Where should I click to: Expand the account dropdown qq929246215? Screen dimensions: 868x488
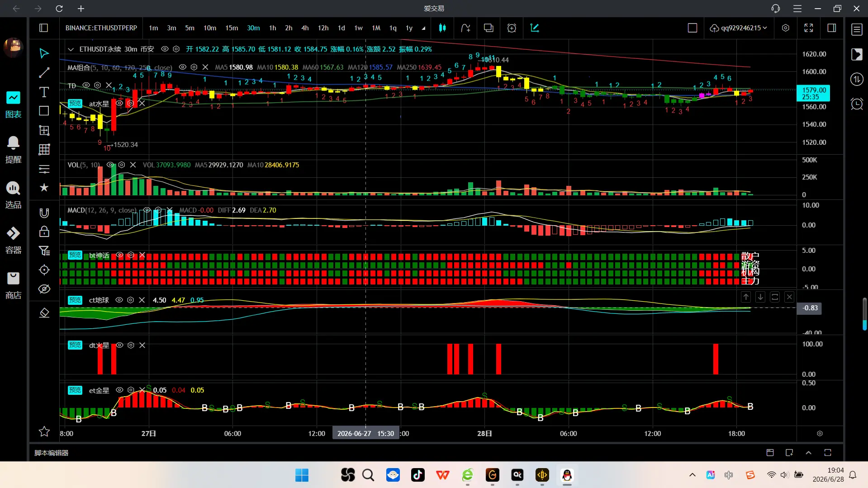739,28
